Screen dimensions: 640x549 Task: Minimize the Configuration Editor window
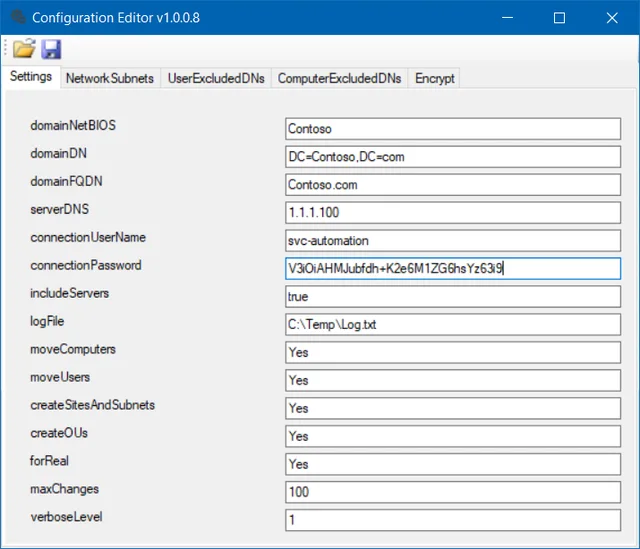507,18
